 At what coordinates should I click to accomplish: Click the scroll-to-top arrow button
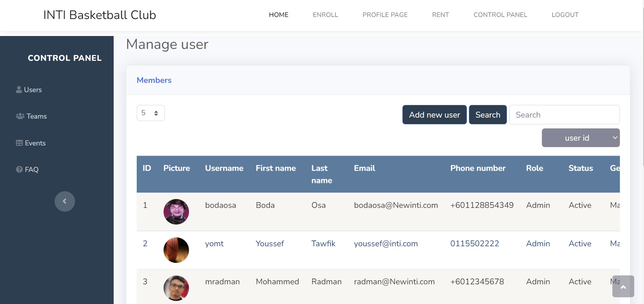(623, 286)
